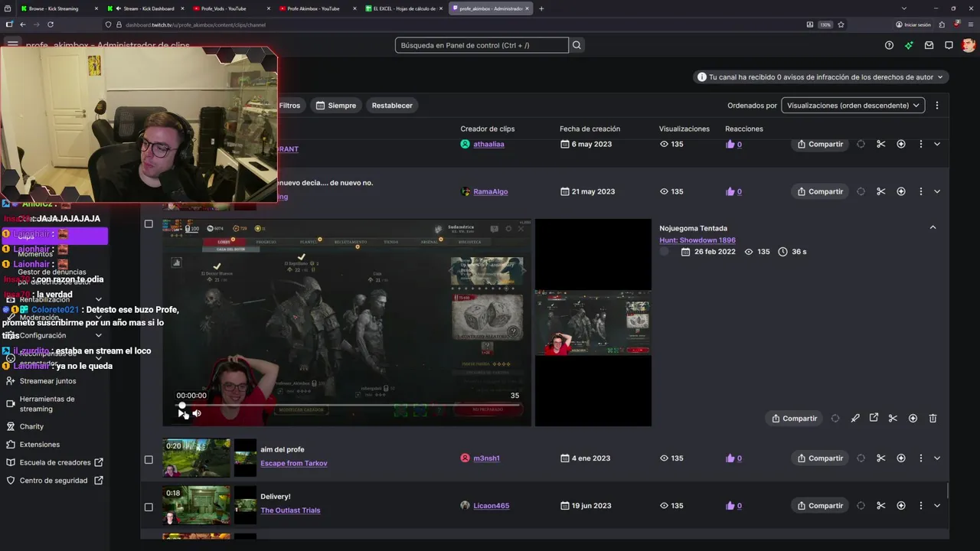This screenshot has height=551, width=980.
Task: Open The Outlast Trials game link
Action: pos(290,510)
